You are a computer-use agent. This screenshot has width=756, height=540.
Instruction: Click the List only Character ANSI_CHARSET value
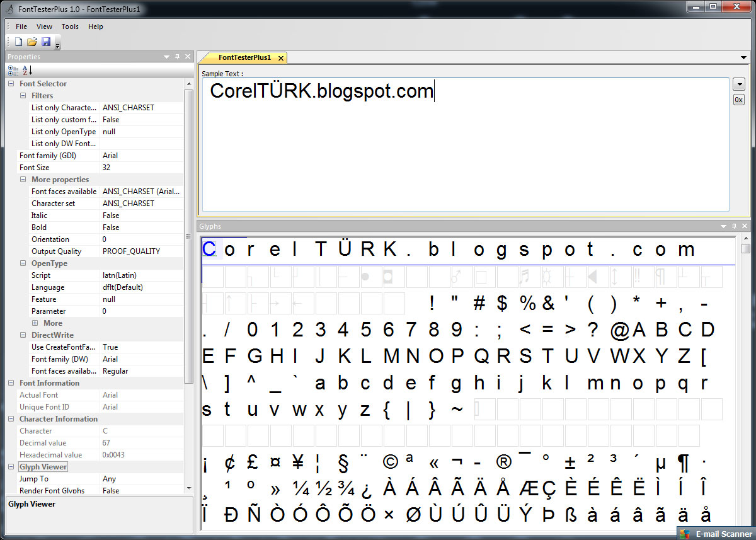tap(142, 108)
